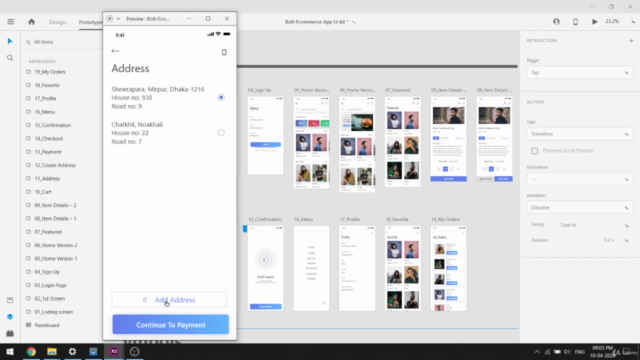The image size is (640, 360).
Task: Click the Pasteboard icon in layers list
Action: [28, 325]
